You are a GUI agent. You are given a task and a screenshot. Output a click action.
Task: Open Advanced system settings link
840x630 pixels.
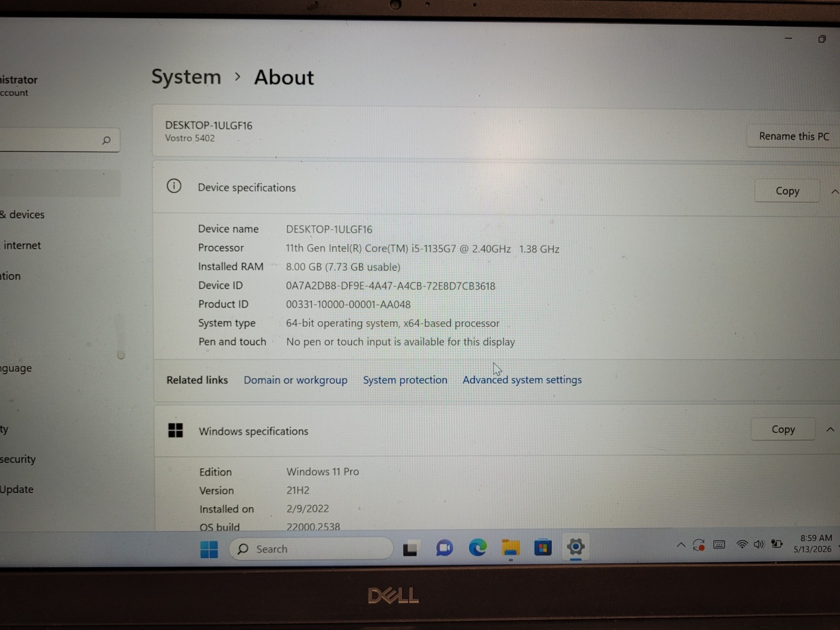[x=522, y=380]
